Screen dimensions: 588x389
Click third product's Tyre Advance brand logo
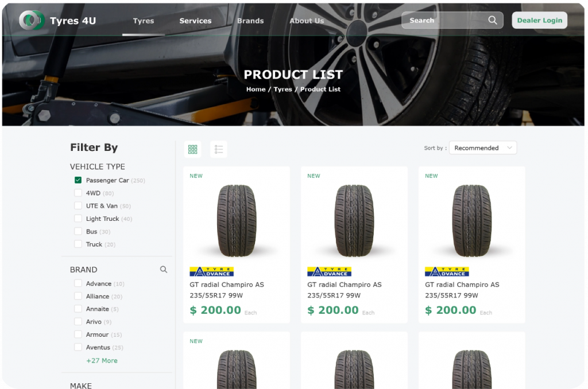tap(447, 271)
